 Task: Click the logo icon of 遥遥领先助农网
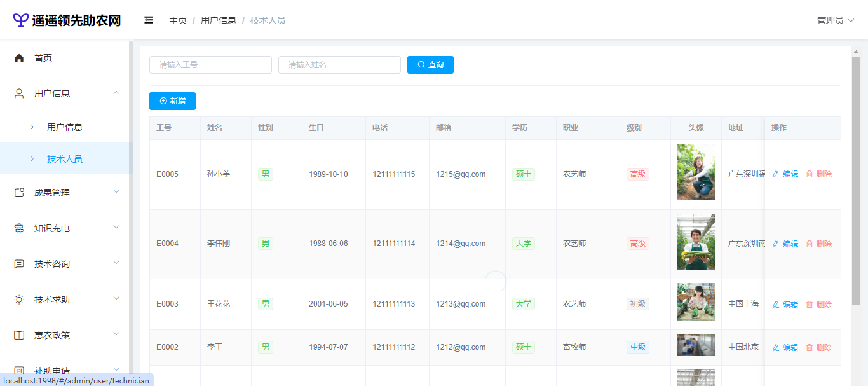click(21, 20)
